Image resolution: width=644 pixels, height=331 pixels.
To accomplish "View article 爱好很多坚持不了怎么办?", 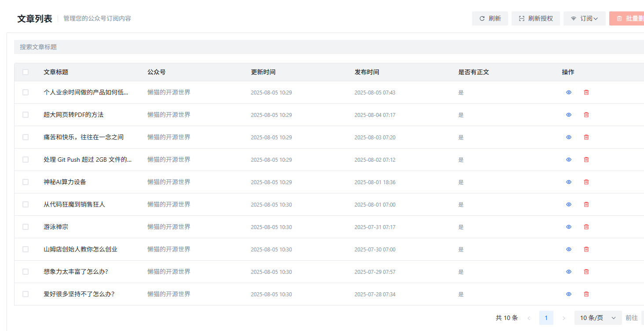I will [569, 294].
